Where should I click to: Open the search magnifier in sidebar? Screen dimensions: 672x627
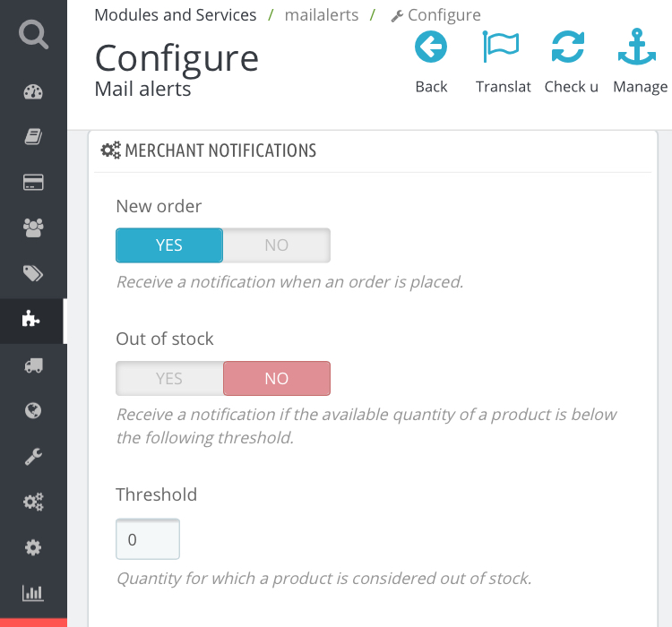coord(33,35)
